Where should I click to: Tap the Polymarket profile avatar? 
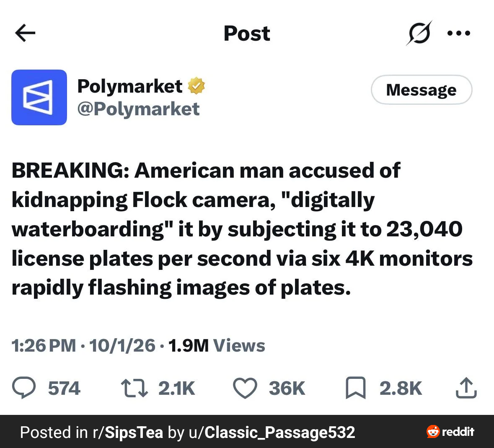[39, 97]
